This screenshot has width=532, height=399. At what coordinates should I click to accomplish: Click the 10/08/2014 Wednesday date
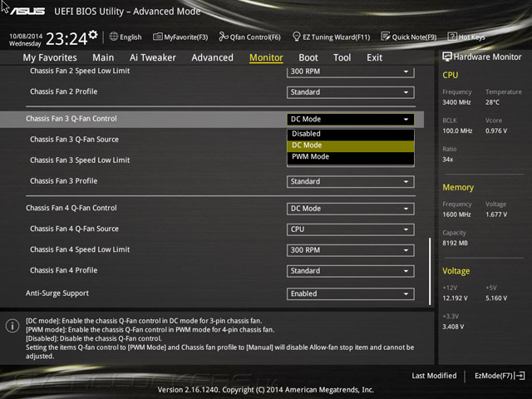[26, 40]
